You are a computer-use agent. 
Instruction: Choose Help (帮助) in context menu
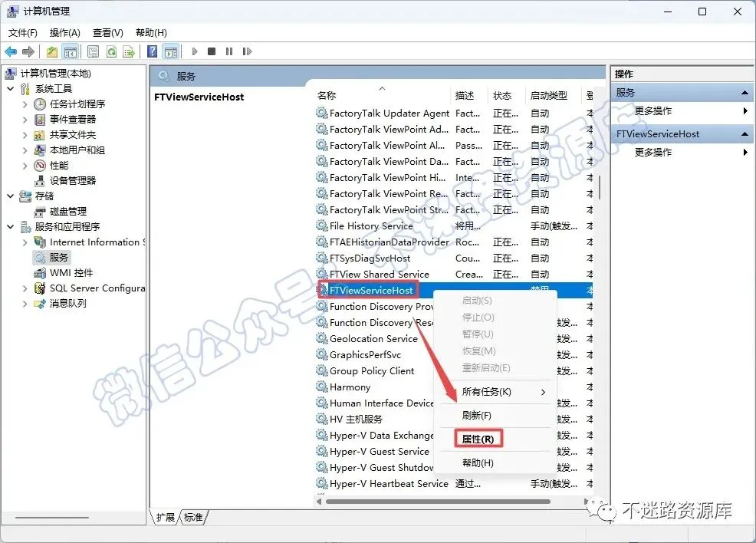point(495,463)
